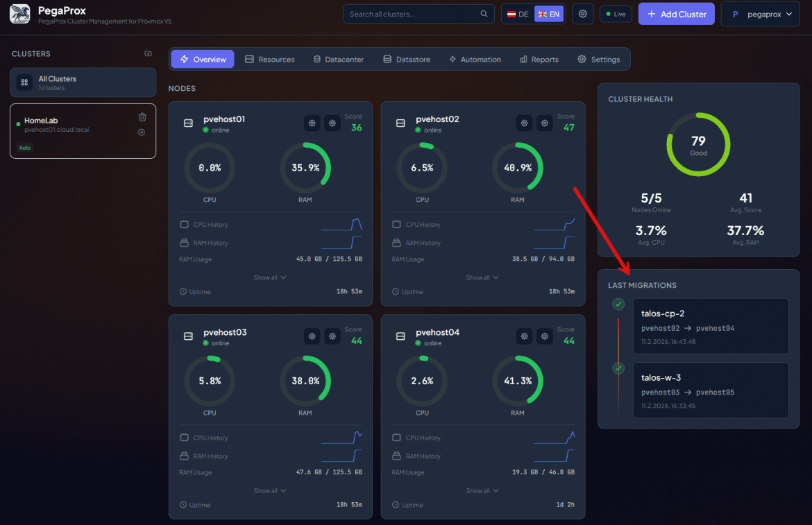Click the pvehost04 Uptime clock icon
The height and width of the screenshot is (525, 812).
click(396, 505)
